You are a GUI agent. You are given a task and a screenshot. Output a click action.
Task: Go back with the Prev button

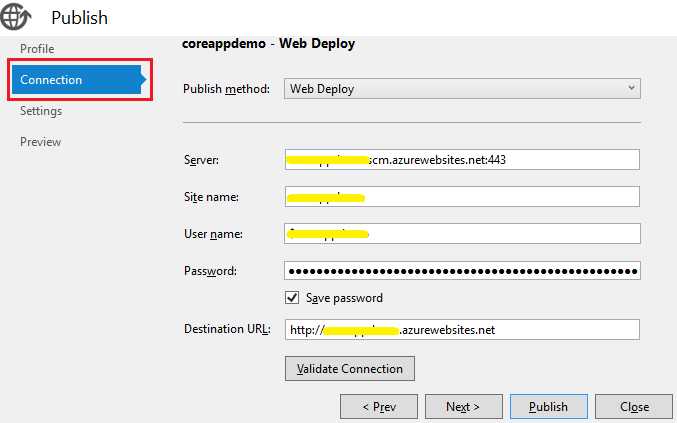pyautogui.click(x=379, y=407)
